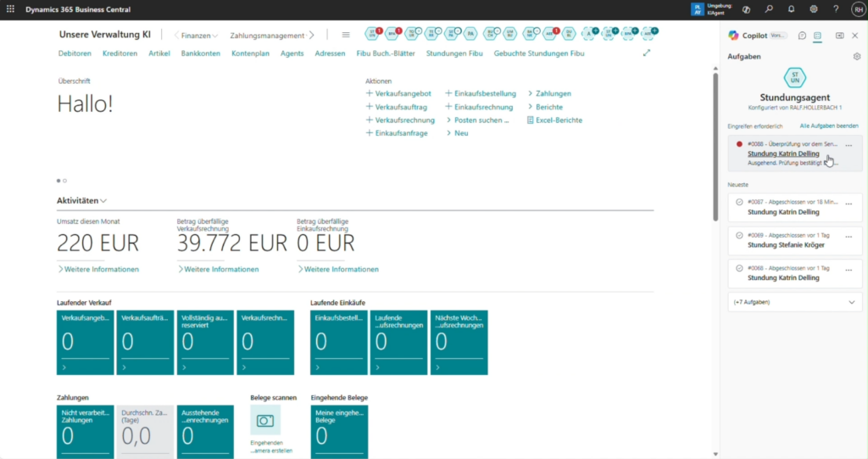Open options for task #0088
868x459 pixels.
tap(849, 146)
